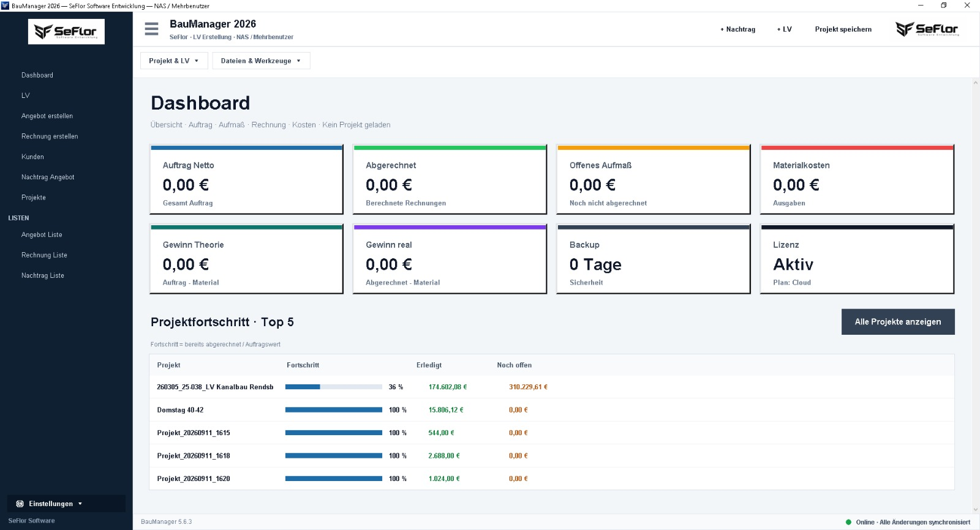
Task: Click the + LV button
Action: click(x=784, y=29)
